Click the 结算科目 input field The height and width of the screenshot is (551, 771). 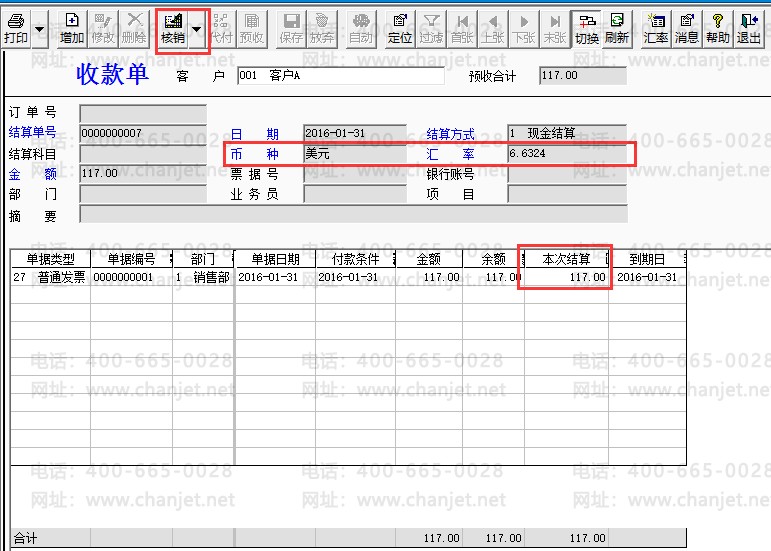[143, 154]
